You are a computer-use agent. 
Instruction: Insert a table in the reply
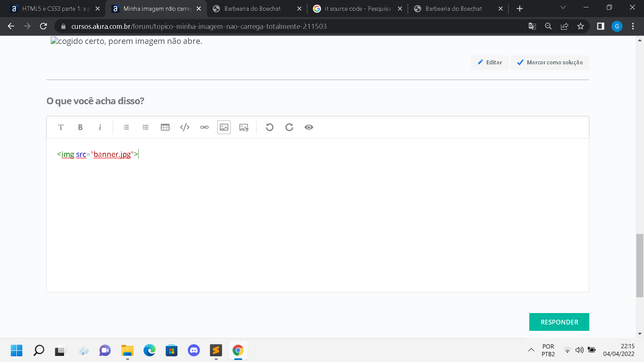(x=165, y=127)
